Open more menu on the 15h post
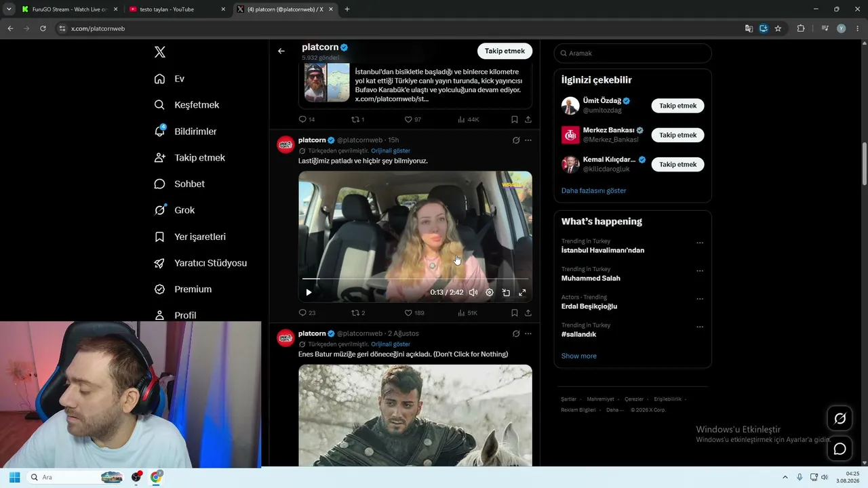The height and width of the screenshot is (488, 868). [x=528, y=140]
